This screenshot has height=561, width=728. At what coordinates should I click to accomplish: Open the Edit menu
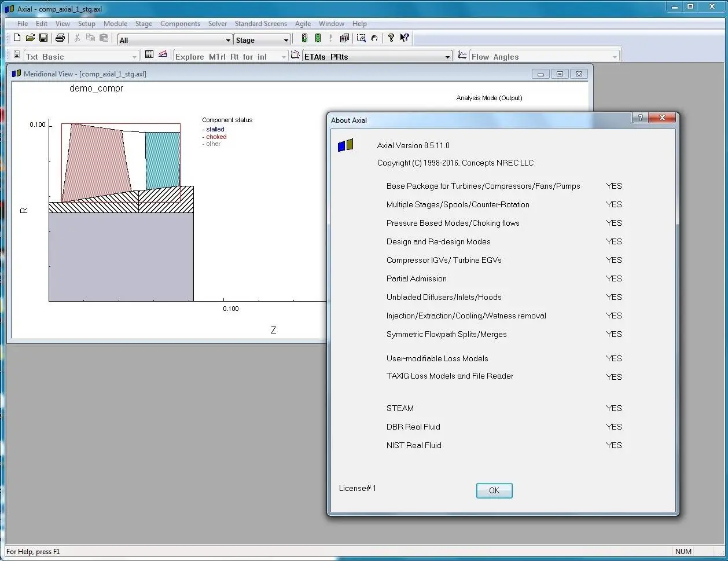point(42,24)
